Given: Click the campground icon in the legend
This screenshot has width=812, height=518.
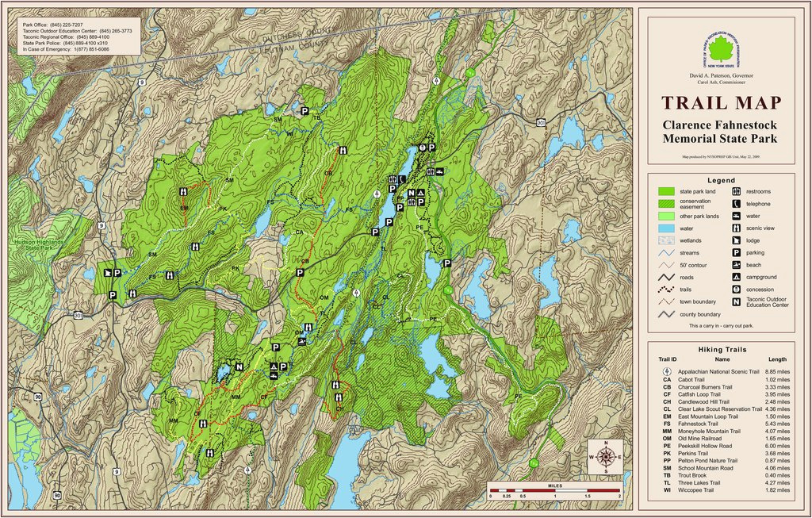Looking at the screenshot, I should pyautogui.click(x=737, y=277).
